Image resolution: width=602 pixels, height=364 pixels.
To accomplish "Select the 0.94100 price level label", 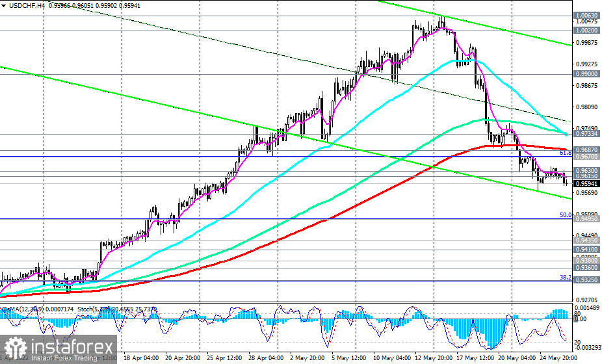I will click(x=586, y=249).
